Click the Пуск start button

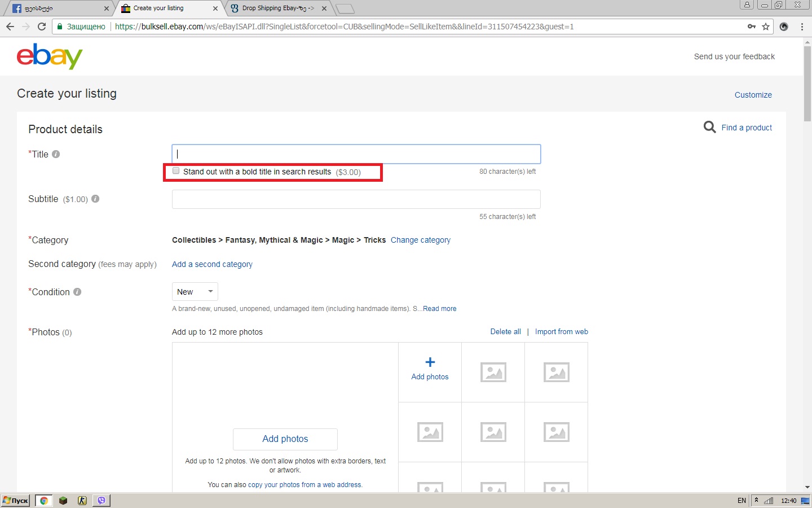[x=15, y=501]
